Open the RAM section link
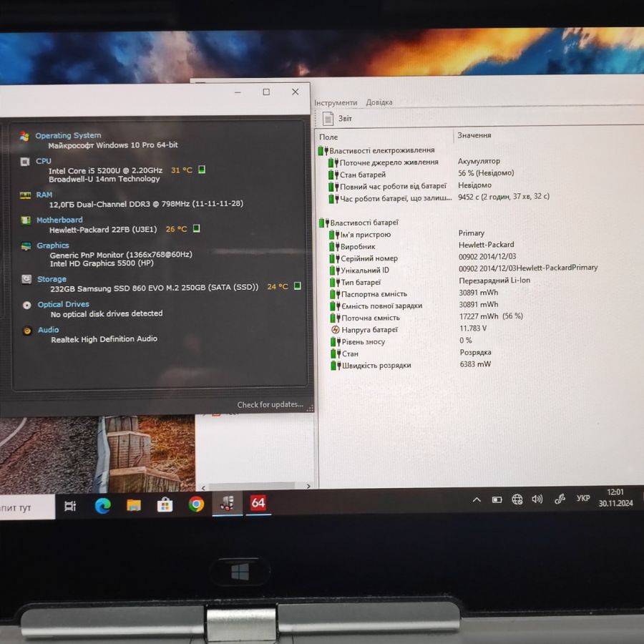This screenshot has width=644, height=644. pyautogui.click(x=44, y=195)
